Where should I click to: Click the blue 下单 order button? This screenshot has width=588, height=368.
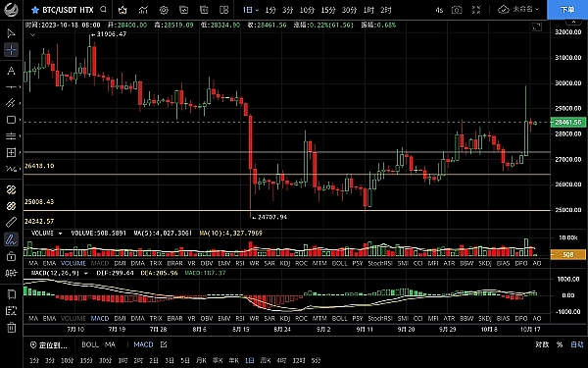click(567, 10)
